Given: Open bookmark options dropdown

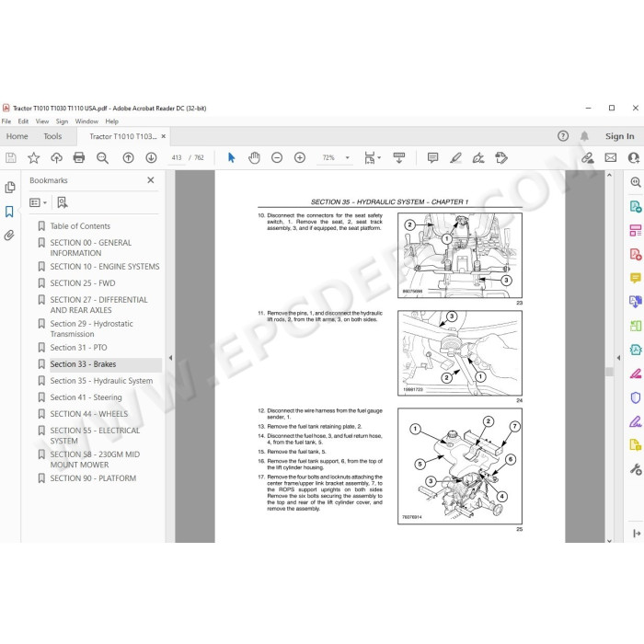Looking at the screenshot, I should (39, 202).
